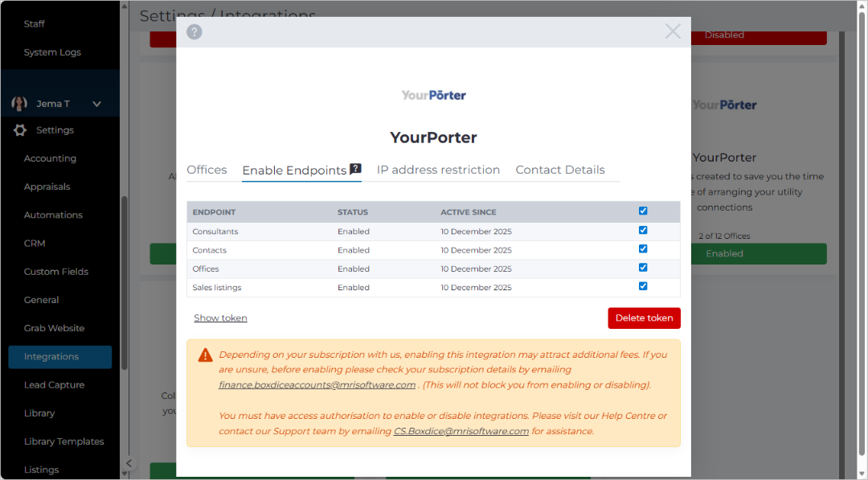This screenshot has height=480, width=868.
Task: Click the Consultants endpoint name
Action: 215,232
